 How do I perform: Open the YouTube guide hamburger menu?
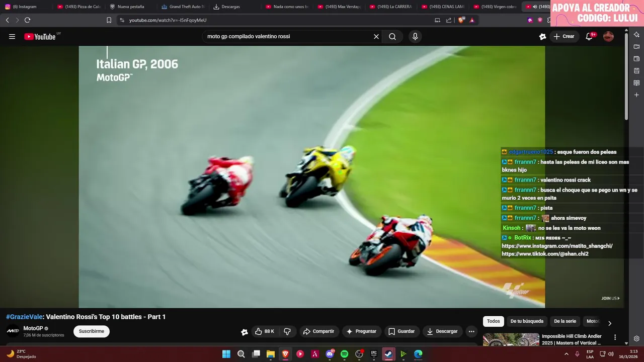(x=12, y=36)
